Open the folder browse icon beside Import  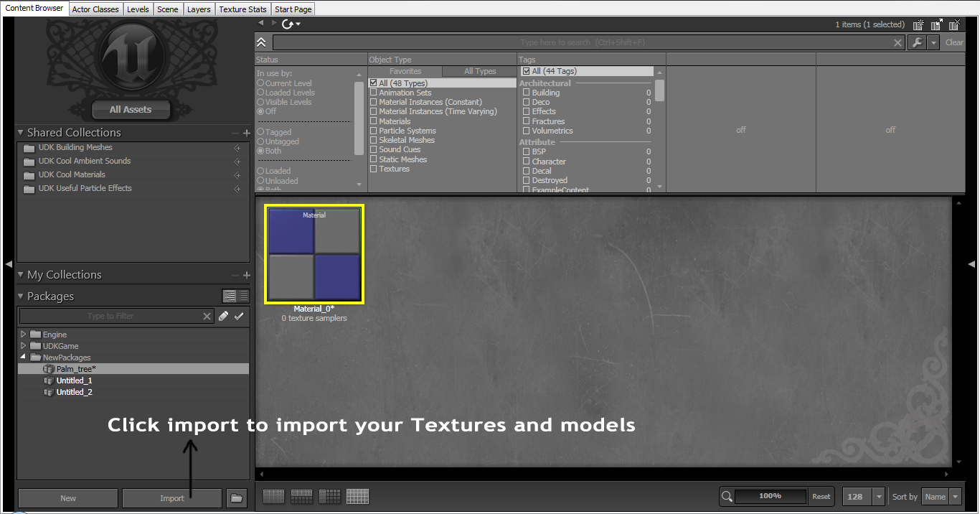pyautogui.click(x=237, y=497)
